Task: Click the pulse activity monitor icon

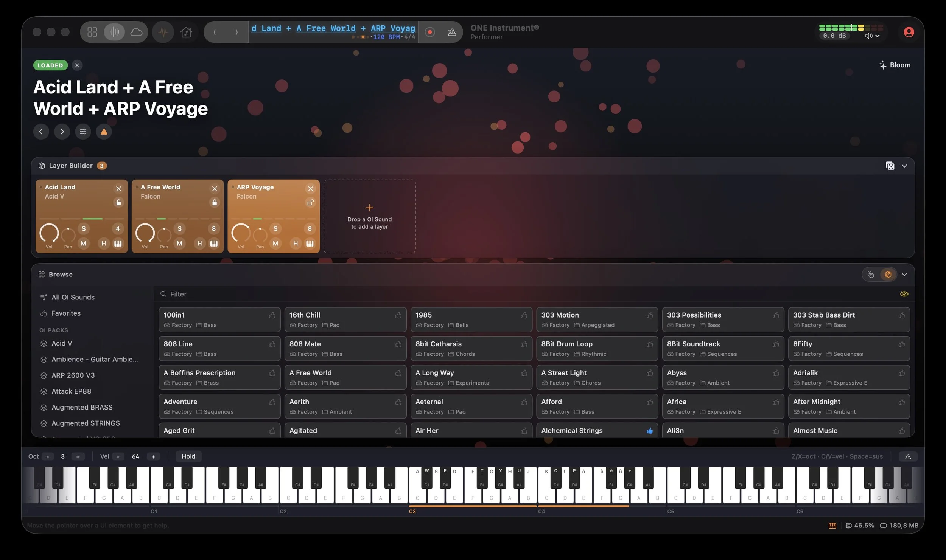Action: tap(163, 32)
